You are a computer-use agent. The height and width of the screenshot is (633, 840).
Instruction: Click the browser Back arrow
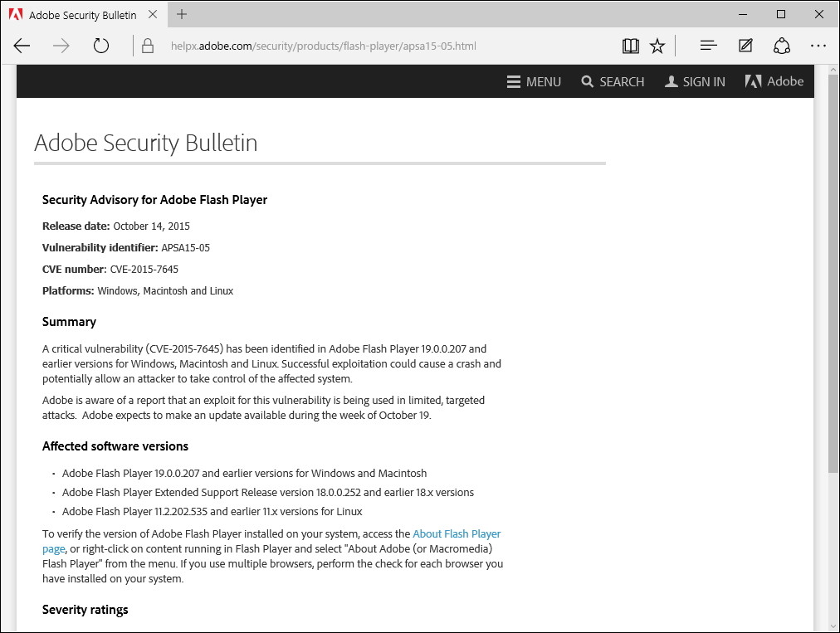coord(22,46)
